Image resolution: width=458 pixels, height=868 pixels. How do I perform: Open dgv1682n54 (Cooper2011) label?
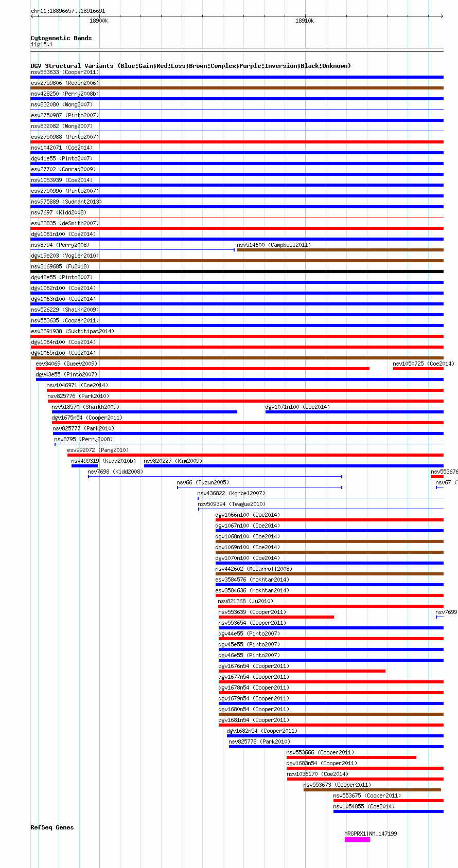click(x=262, y=731)
